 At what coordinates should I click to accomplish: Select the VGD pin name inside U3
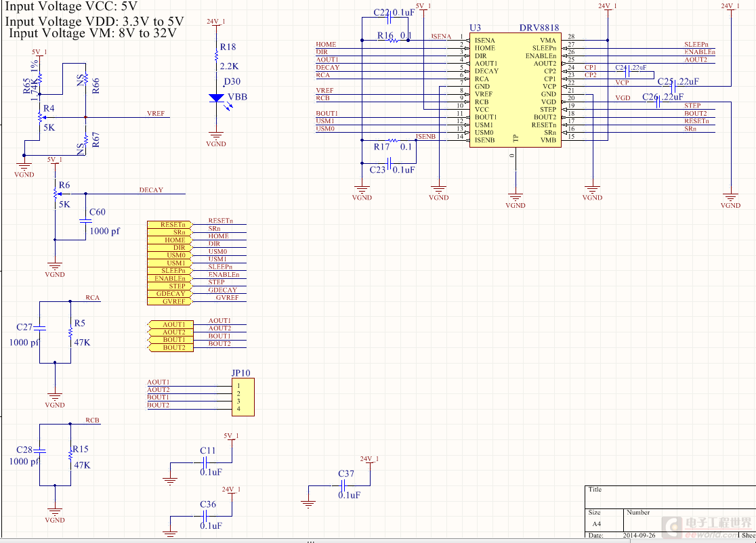(549, 102)
